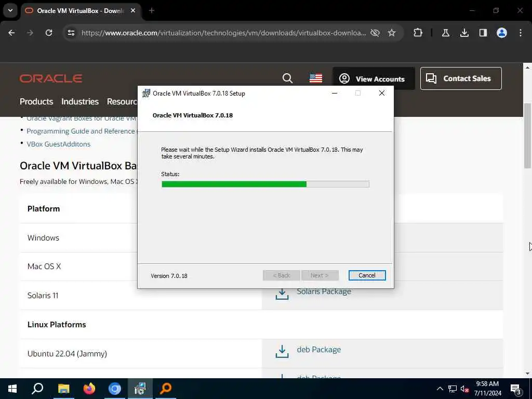The height and width of the screenshot is (399, 532).
Task: Reload the Oracle page
Action: pos(49,33)
